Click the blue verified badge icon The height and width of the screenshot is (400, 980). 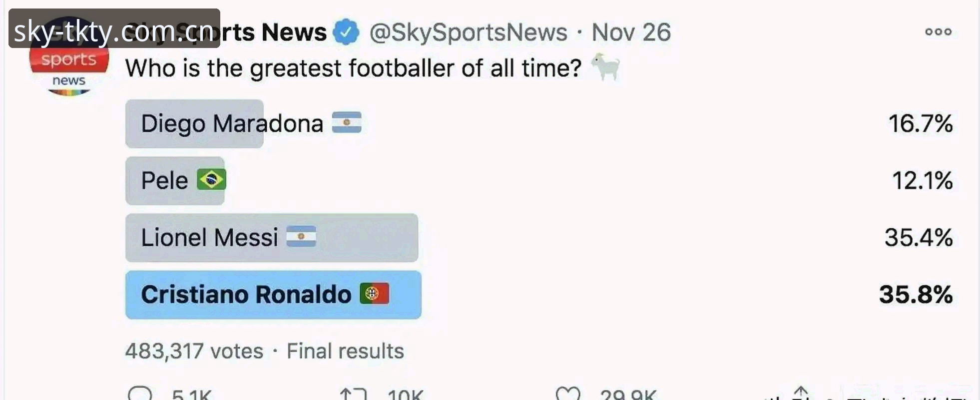pyautogui.click(x=346, y=32)
